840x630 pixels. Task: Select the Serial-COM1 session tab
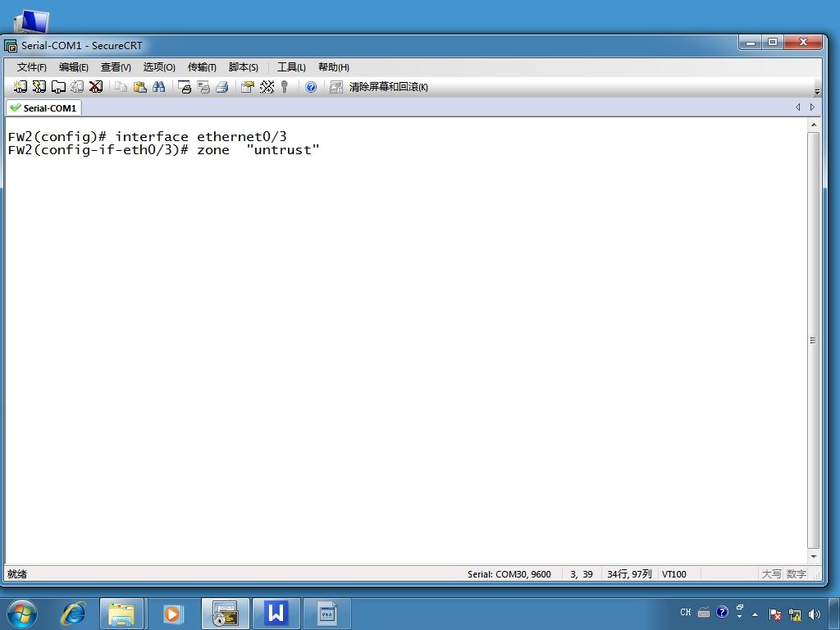pyautogui.click(x=44, y=107)
